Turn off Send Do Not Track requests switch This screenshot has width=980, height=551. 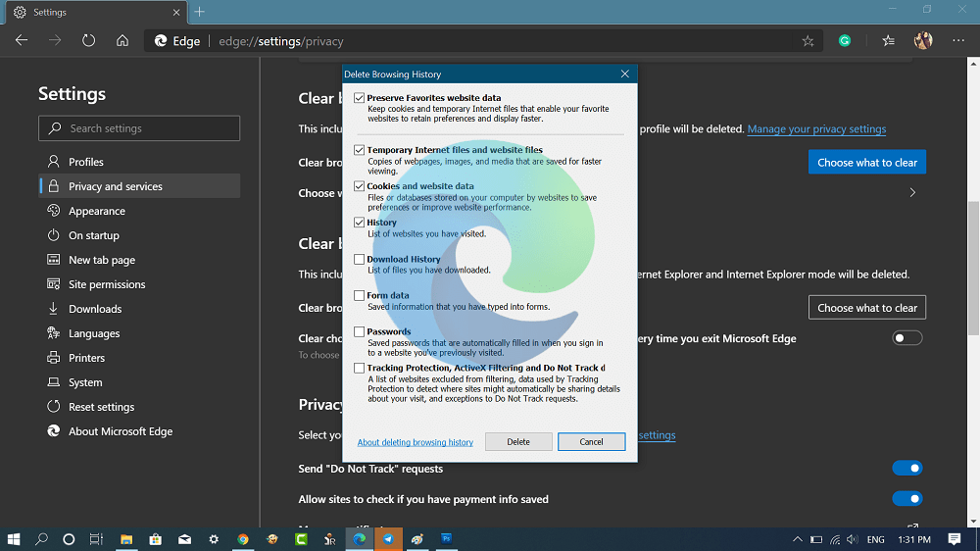[x=906, y=468]
